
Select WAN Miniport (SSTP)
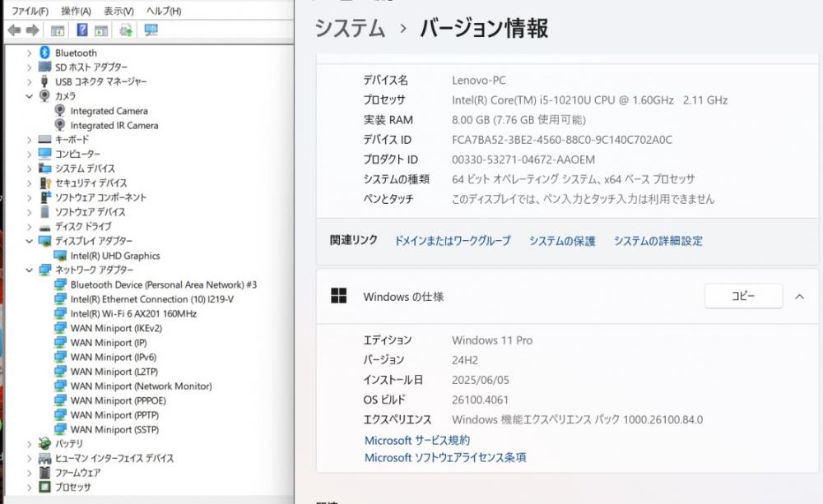(x=114, y=429)
